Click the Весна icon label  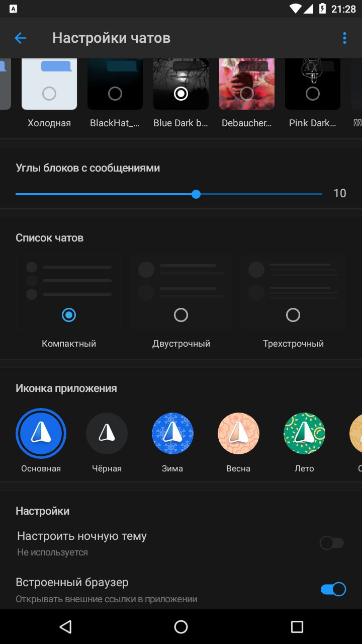[238, 468]
